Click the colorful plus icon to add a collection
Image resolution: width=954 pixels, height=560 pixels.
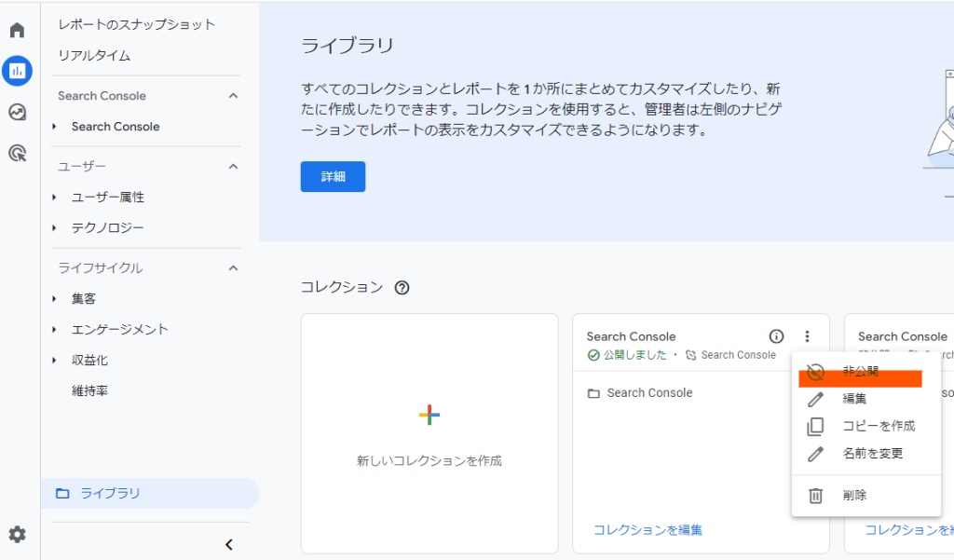[429, 416]
